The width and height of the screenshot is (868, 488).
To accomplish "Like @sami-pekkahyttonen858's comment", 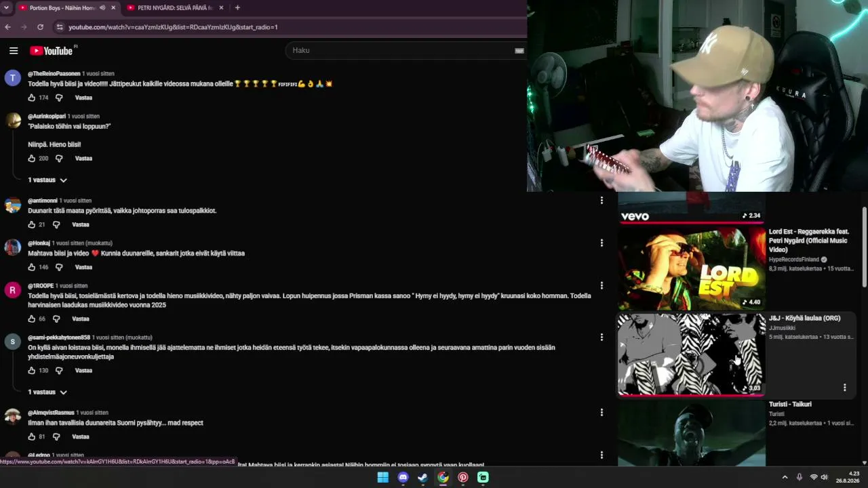I will 31,371.
